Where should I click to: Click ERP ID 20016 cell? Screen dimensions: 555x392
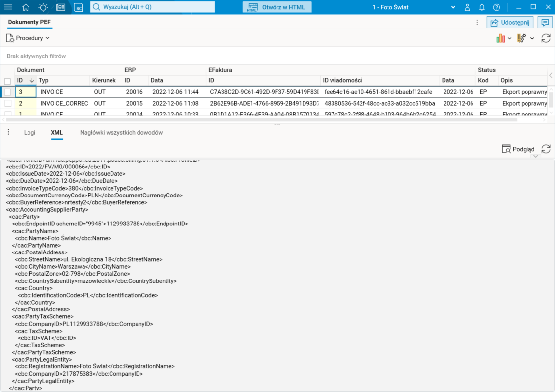click(x=134, y=92)
